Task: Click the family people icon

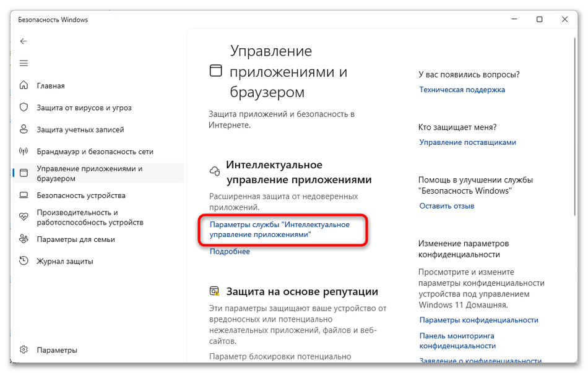Action: 24,239
